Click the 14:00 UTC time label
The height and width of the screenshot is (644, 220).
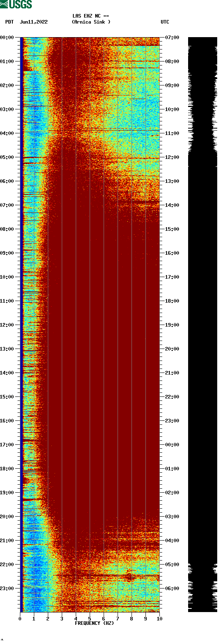tap(172, 205)
